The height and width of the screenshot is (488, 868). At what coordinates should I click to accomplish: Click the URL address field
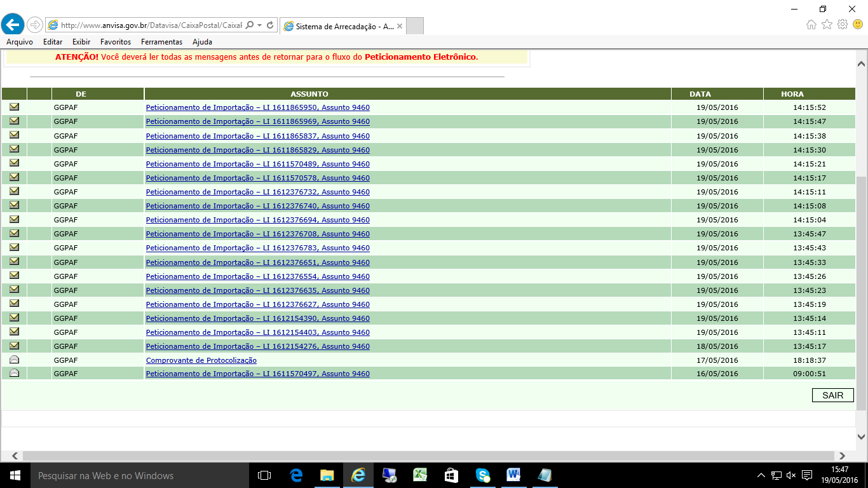[x=151, y=25]
